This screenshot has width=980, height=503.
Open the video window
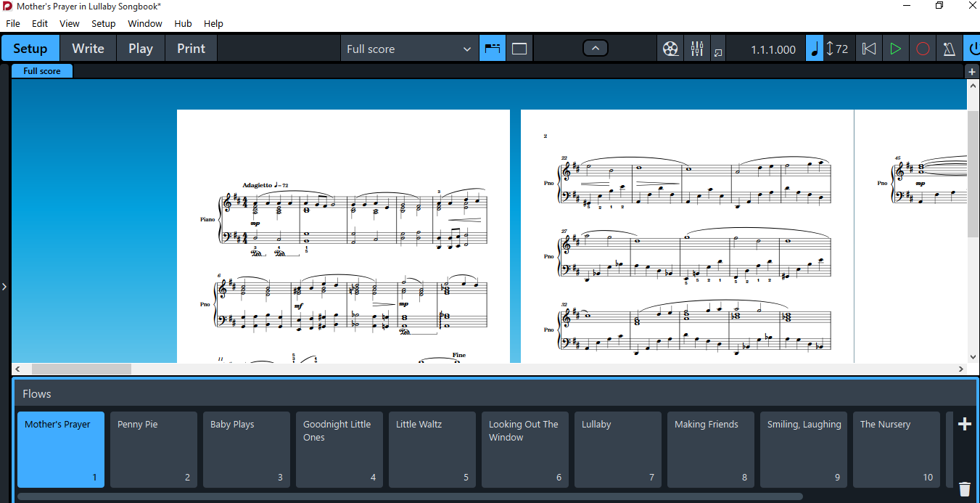tap(670, 49)
